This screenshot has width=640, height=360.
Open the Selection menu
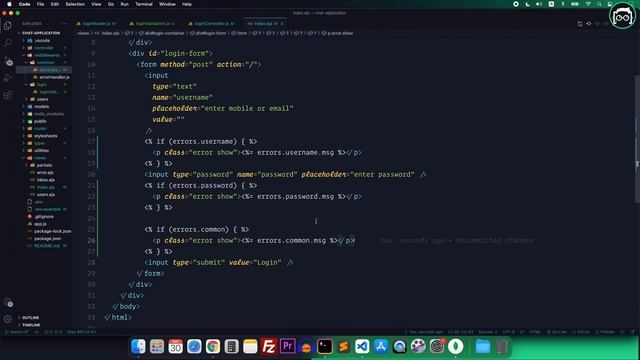(75, 4)
